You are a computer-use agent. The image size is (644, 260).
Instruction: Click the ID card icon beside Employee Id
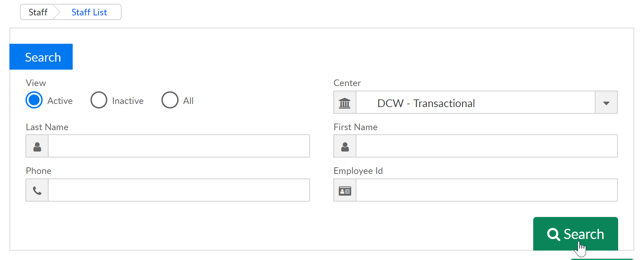(345, 191)
